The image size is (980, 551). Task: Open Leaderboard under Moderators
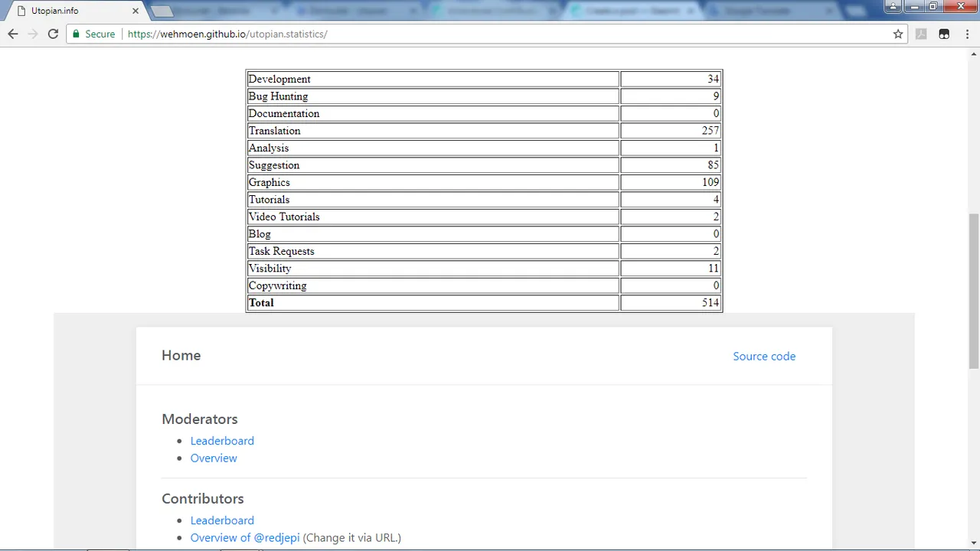pos(222,441)
